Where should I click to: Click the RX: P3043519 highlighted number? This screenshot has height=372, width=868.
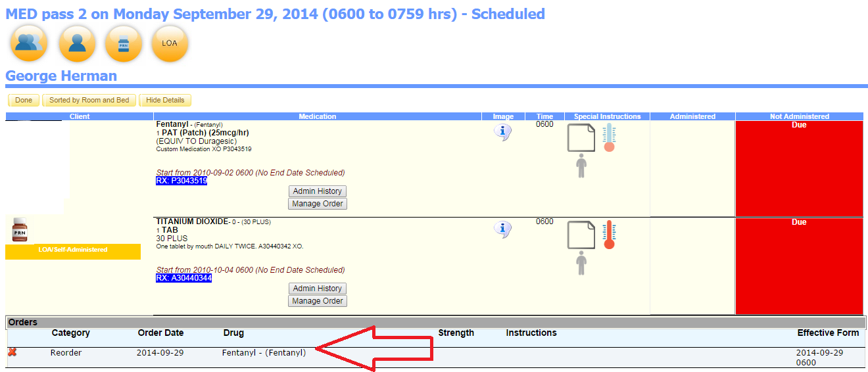click(181, 181)
